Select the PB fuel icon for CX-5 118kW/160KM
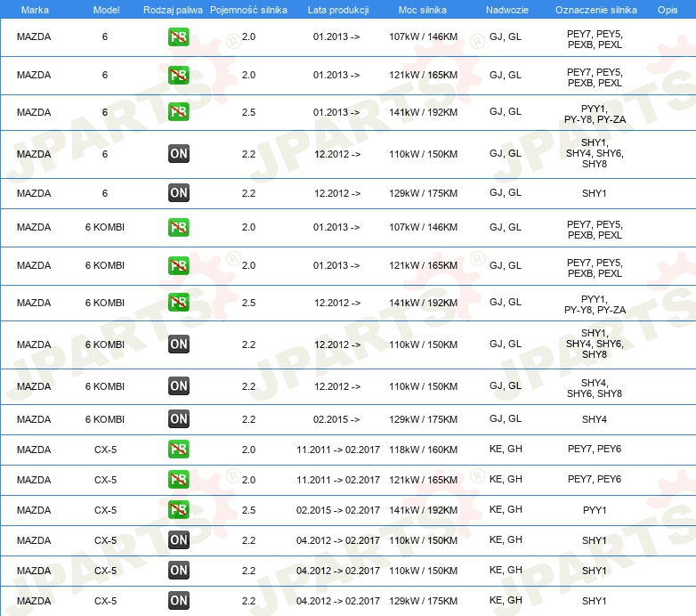696x616 pixels. [x=178, y=450]
